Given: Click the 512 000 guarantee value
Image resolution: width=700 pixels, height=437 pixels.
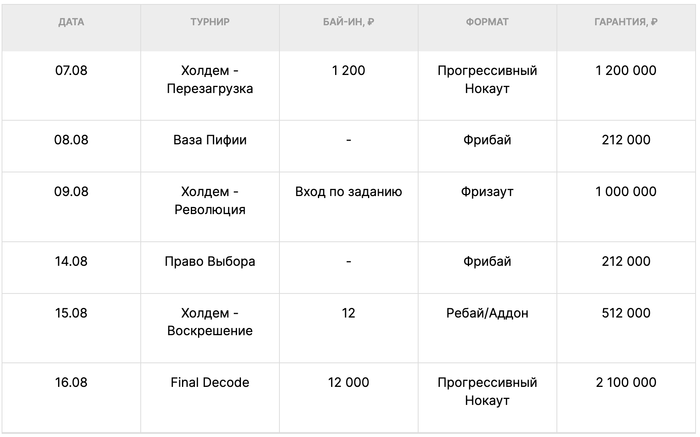Looking at the screenshot, I should [x=626, y=313].
